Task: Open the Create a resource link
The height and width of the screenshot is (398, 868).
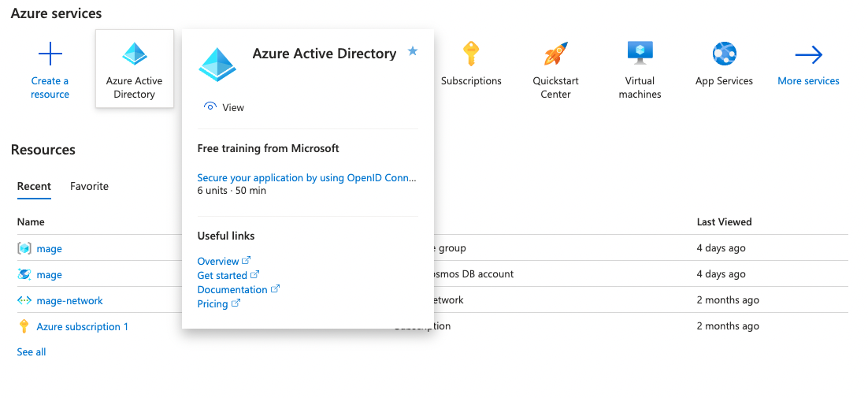Action: click(50, 87)
